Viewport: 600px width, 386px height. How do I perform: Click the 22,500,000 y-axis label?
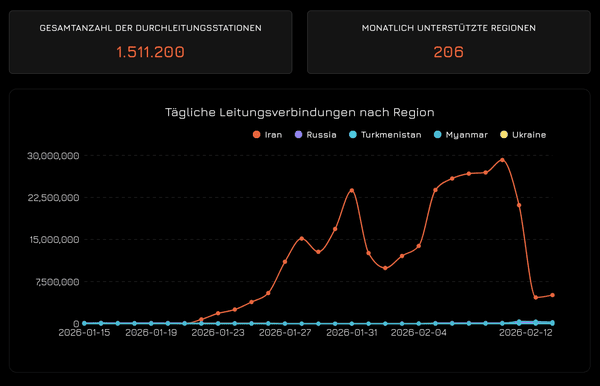53,198
